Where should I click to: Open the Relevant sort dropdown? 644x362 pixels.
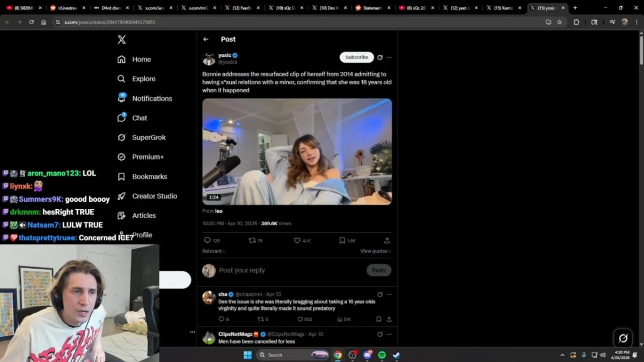click(x=213, y=251)
